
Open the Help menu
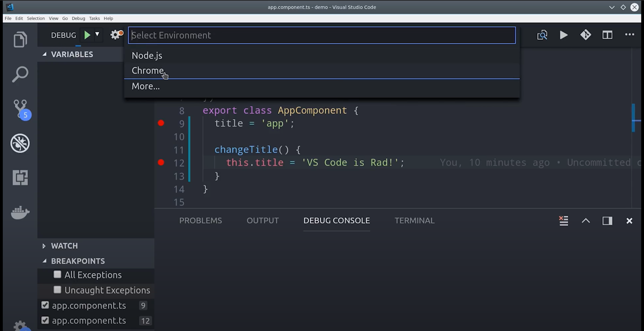[108, 18]
